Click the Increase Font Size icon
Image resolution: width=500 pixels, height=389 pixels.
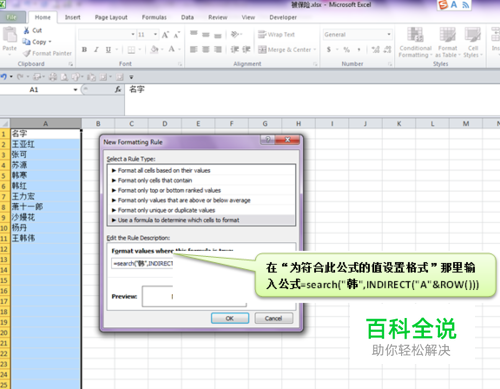[165, 35]
